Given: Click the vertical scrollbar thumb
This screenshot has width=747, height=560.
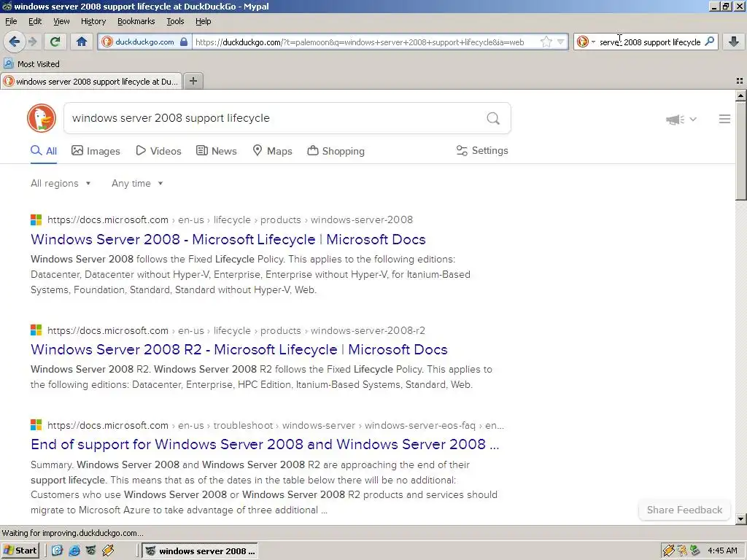Looking at the screenshot, I should point(740,150).
